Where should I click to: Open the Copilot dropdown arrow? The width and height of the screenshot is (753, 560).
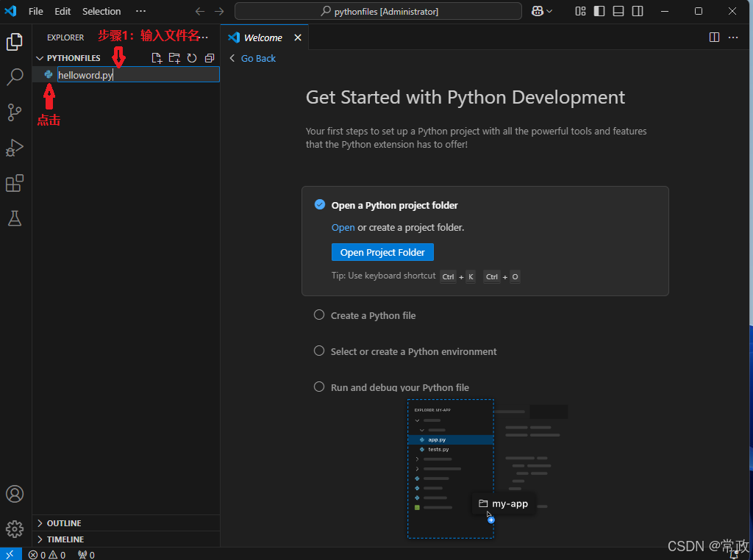549,11
